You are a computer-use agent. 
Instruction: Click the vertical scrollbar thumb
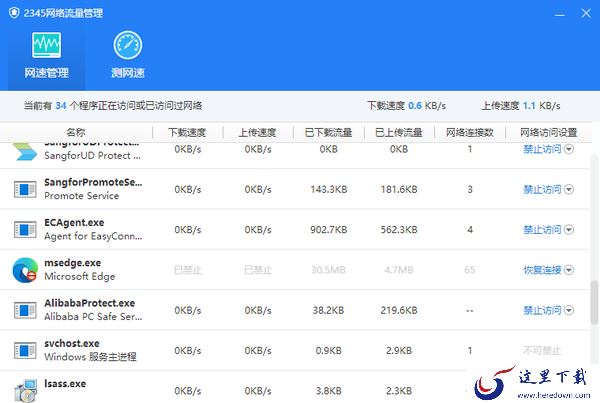pos(595,302)
